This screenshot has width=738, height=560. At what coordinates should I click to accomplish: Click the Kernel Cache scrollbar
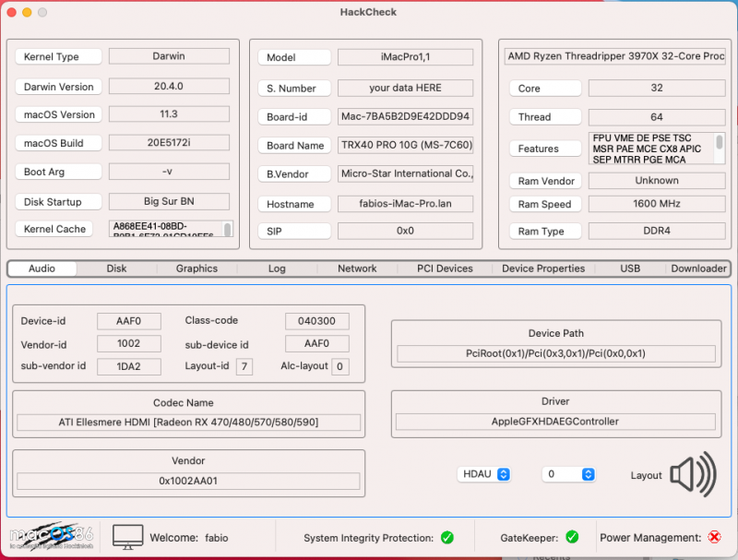point(228,229)
